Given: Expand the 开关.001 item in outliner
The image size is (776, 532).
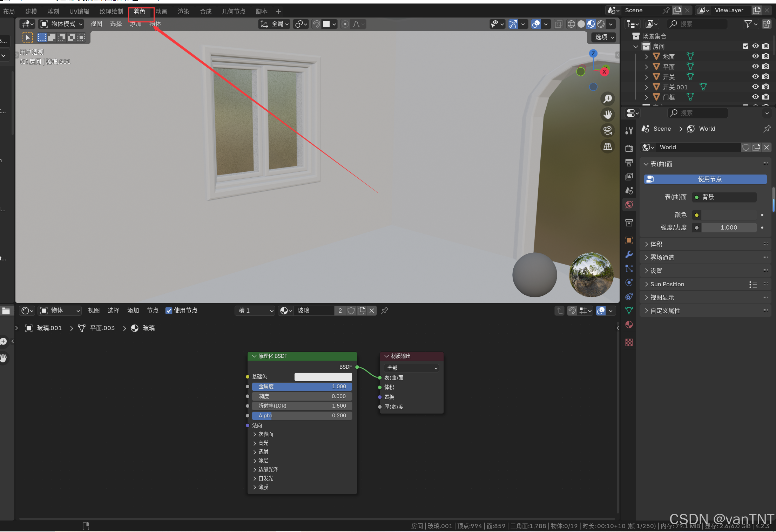Looking at the screenshot, I should tap(646, 87).
